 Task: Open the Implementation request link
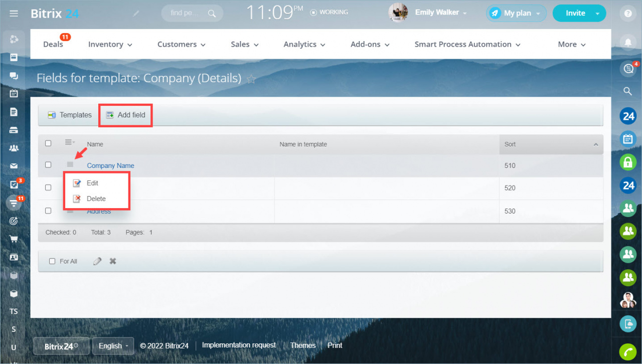coord(239,345)
